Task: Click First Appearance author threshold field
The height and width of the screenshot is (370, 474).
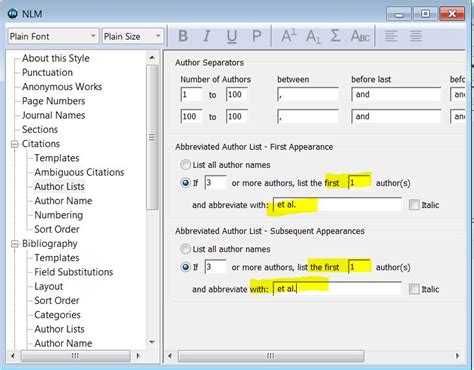Action: pyautogui.click(x=215, y=183)
